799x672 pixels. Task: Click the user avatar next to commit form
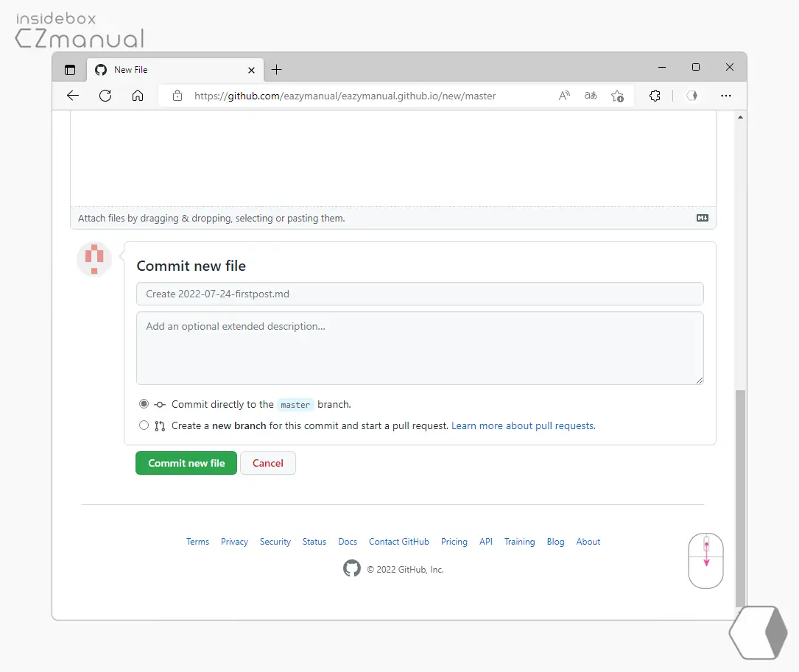click(x=94, y=259)
